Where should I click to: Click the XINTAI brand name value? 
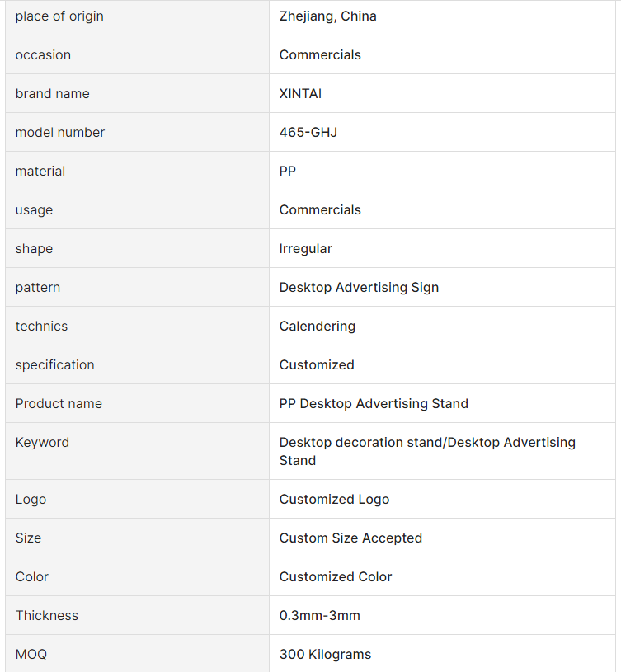point(300,94)
